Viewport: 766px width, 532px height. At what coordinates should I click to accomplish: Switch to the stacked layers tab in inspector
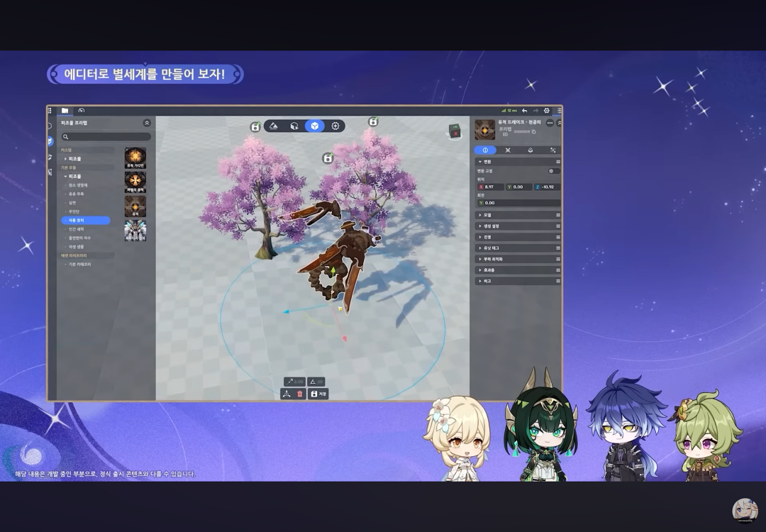point(531,150)
